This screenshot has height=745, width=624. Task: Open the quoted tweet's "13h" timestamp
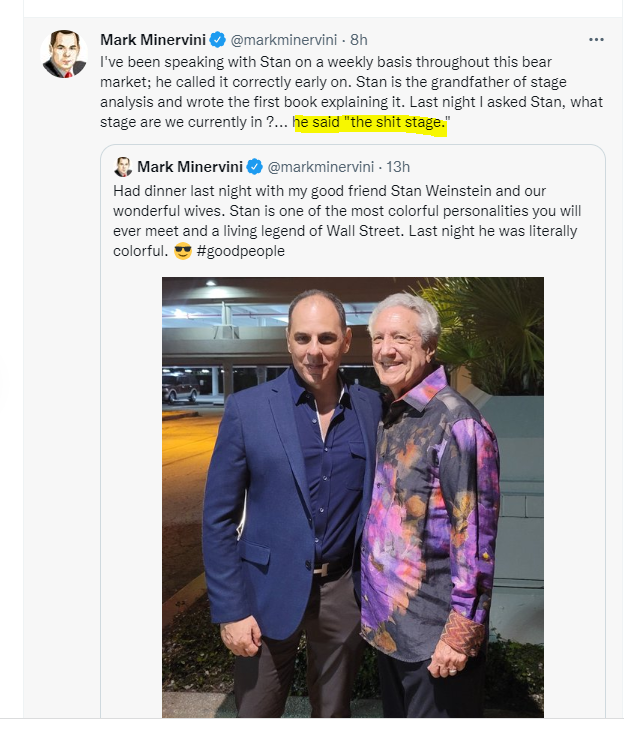[x=398, y=166]
